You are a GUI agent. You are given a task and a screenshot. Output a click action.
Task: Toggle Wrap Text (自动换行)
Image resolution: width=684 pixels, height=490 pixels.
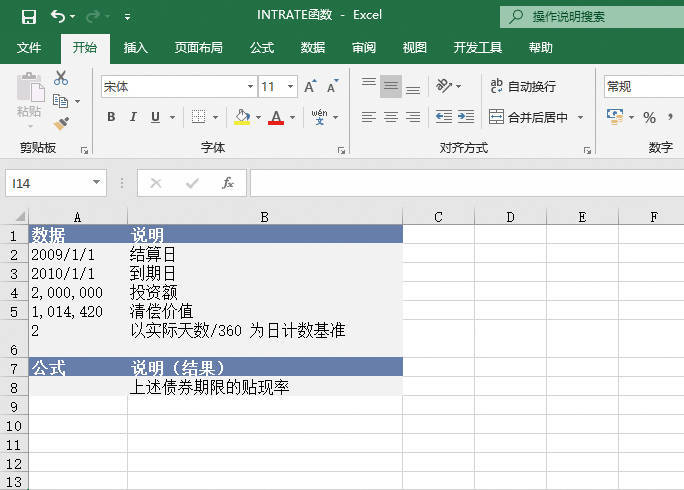(x=522, y=87)
